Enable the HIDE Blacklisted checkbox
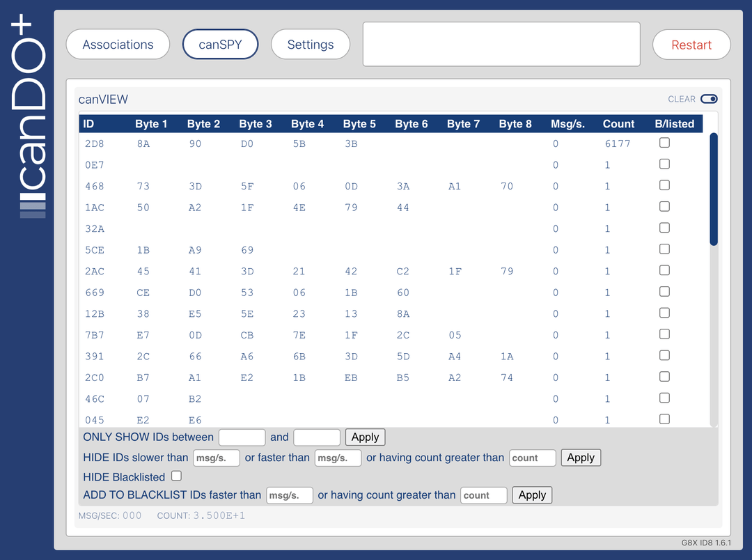The height and width of the screenshot is (560, 752). click(176, 476)
